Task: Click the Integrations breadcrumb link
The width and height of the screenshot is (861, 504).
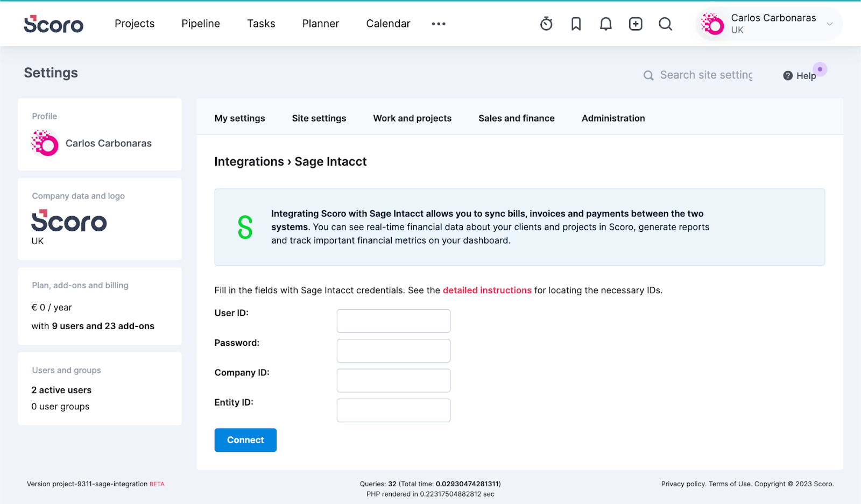Action: point(249,162)
